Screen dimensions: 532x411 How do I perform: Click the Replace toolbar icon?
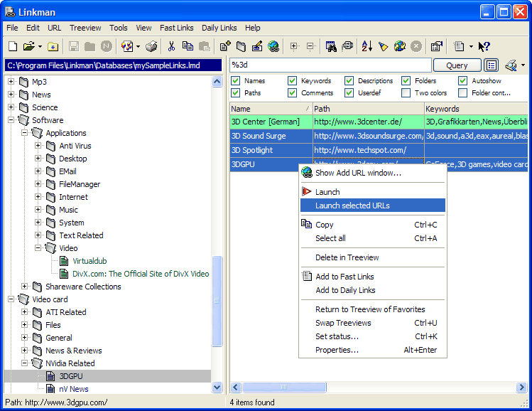click(347, 46)
